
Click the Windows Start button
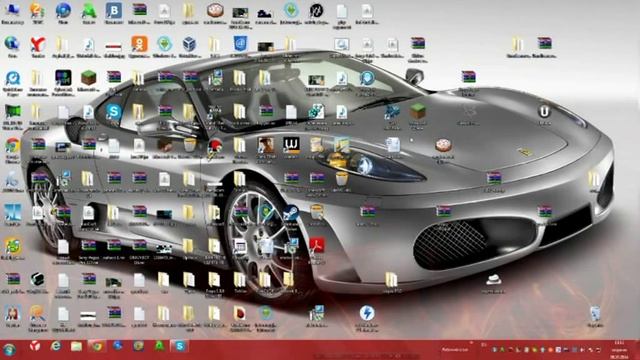pos(9,349)
